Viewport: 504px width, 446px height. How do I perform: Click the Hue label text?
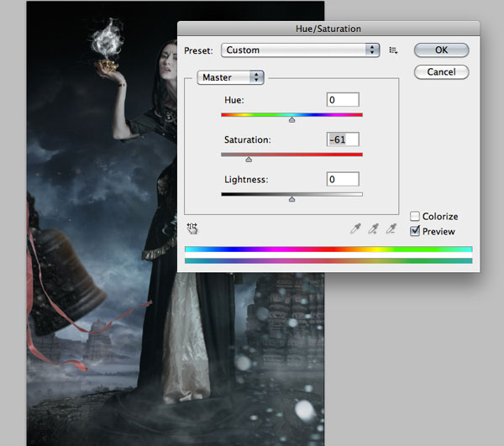coord(234,100)
